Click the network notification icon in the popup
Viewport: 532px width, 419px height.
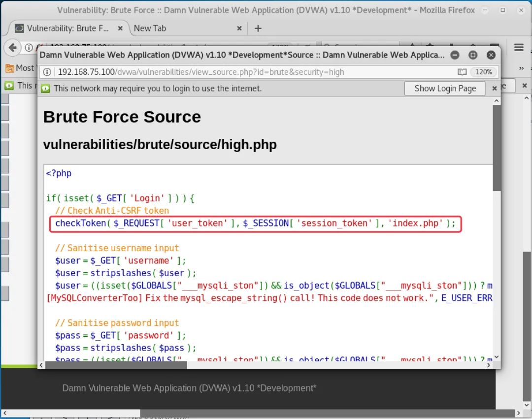tap(45, 89)
